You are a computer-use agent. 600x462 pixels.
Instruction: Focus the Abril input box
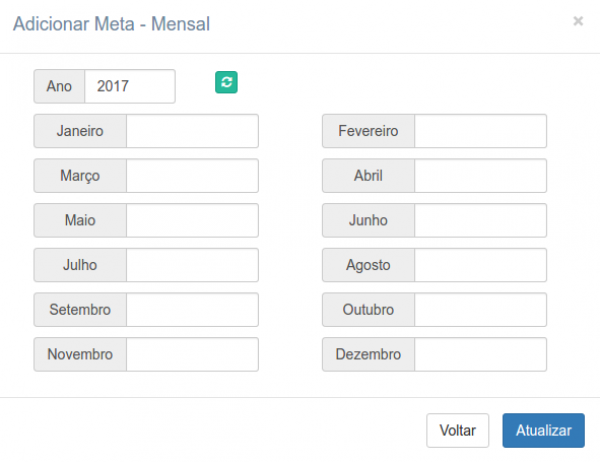click(x=480, y=176)
